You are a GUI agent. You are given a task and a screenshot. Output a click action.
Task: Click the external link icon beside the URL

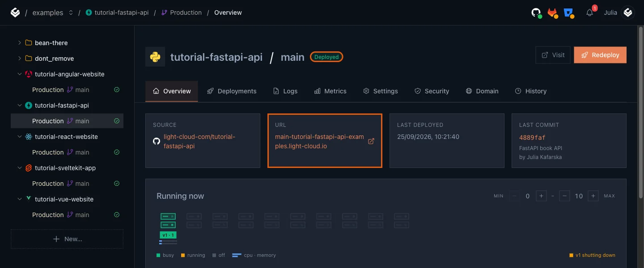coord(371,141)
